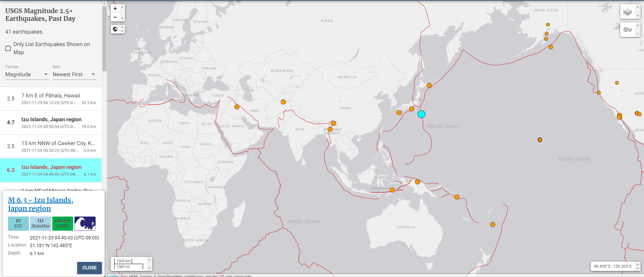This screenshot has width=644, height=277.
Task: Close the earthquake details popup
Action: pos(90,268)
